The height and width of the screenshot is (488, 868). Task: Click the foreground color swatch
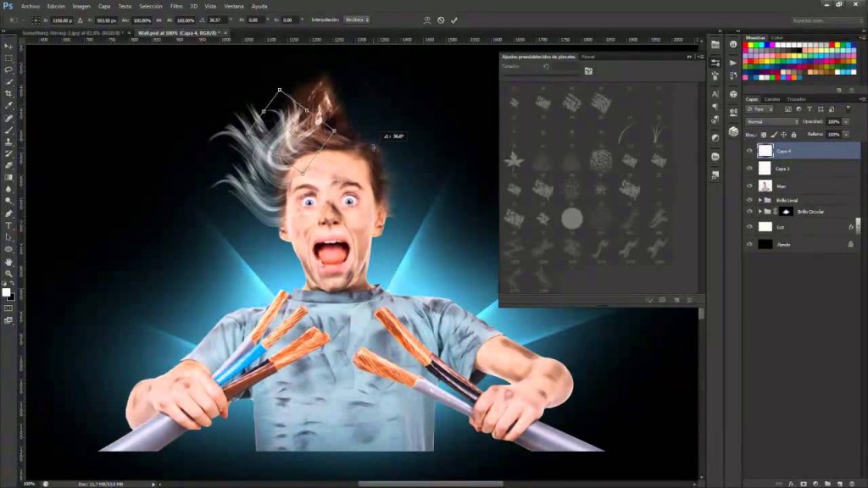[6, 292]
